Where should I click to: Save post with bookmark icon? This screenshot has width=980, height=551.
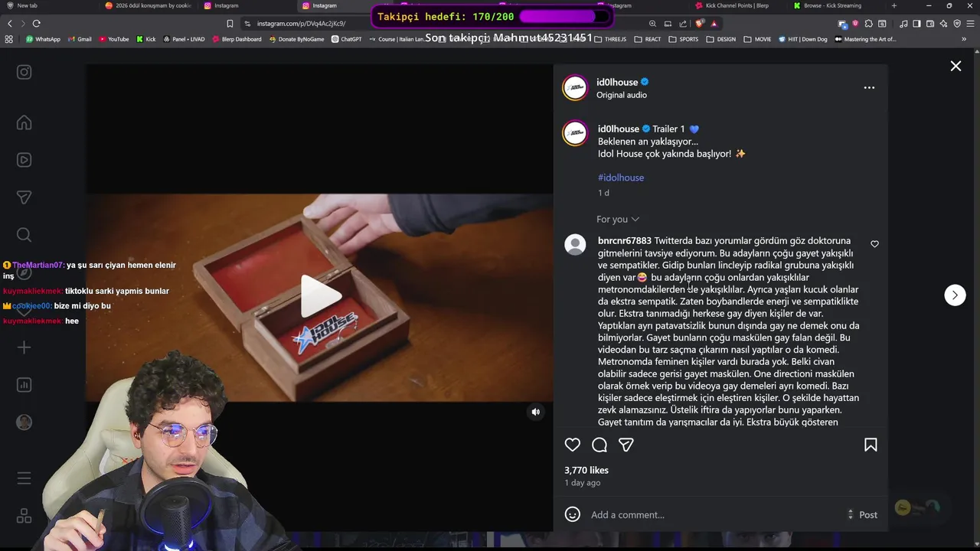click(x=871, y=445)
